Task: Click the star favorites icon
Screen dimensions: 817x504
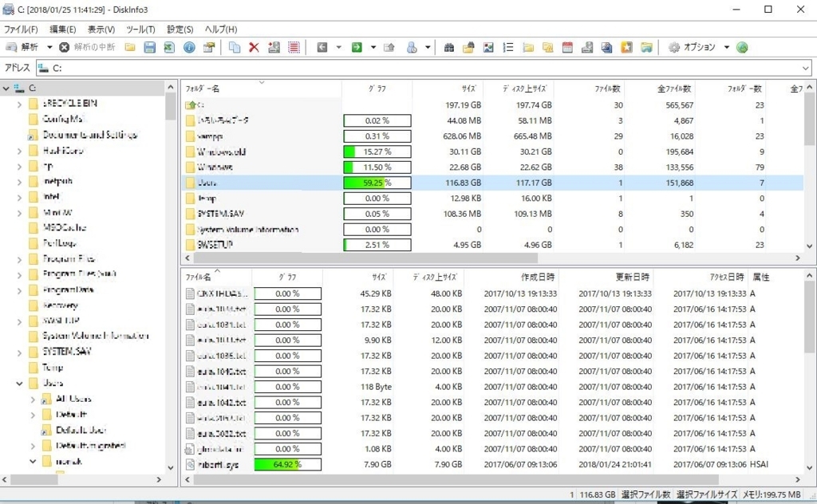Action: pyautogui.click(x=626, y=47)
